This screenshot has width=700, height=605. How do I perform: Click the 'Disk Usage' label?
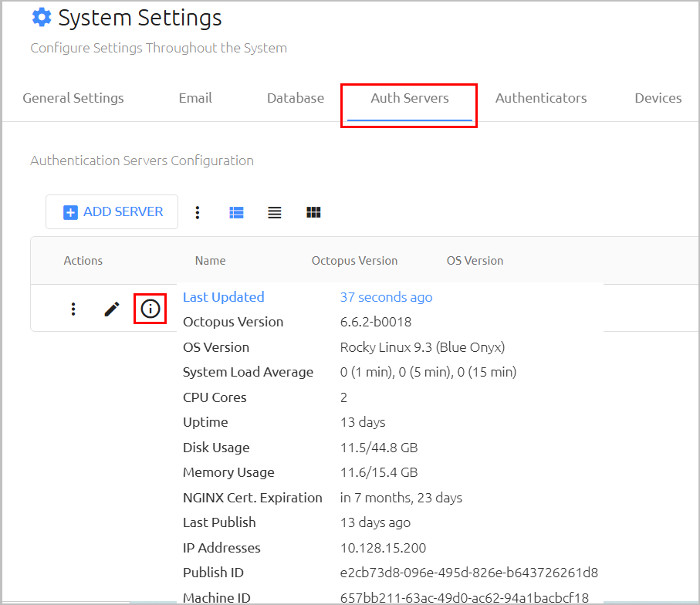(x=216, y=448)
